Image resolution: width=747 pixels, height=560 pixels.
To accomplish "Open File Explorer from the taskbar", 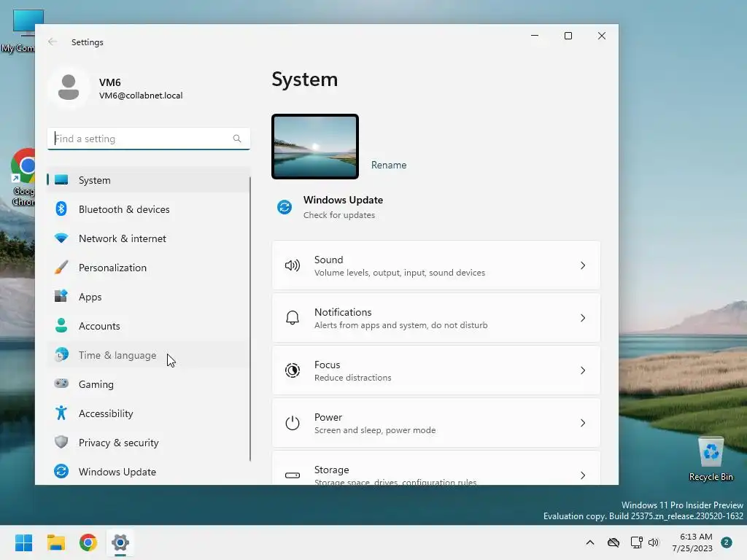I will (55, 542).
